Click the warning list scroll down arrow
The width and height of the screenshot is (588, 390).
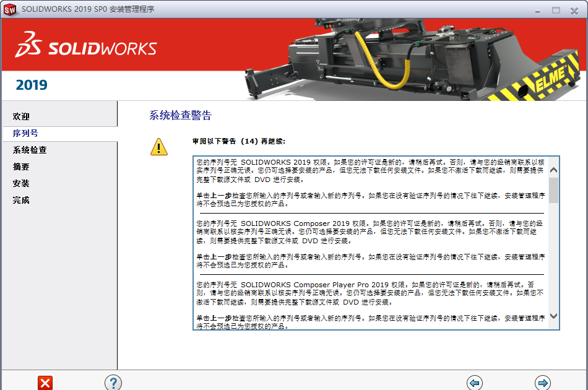[x=553, y=316]
